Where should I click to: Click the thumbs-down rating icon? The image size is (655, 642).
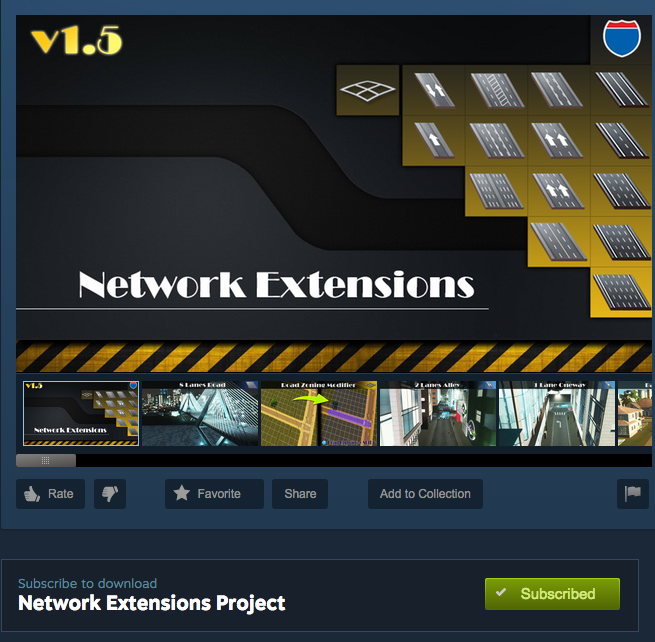(110, 494)
